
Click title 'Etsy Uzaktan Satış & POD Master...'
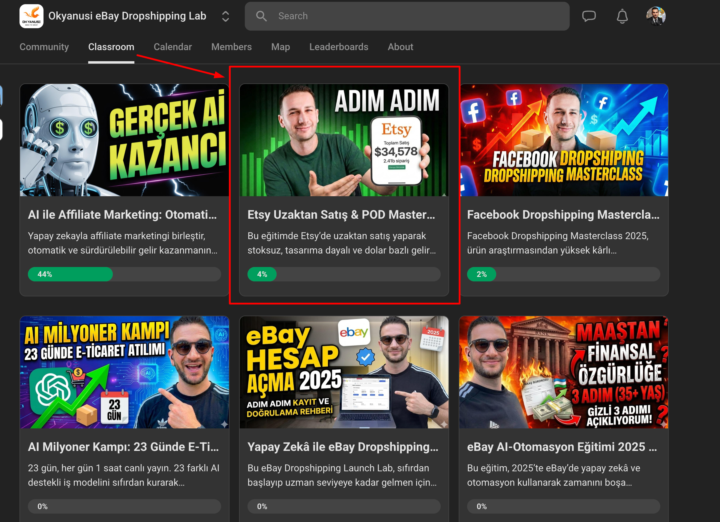coord(341,215)
